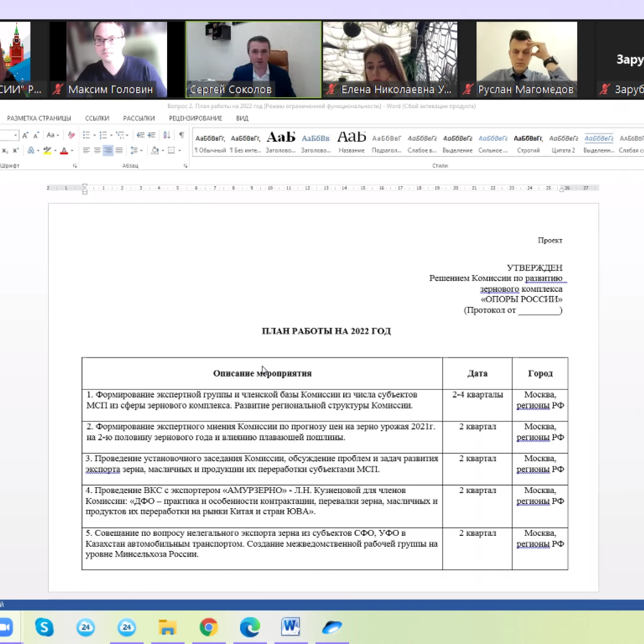Open Skype from the taskbar
Viewport: 644px width, 644px height.
pyautogui.click(x=44, y=627)
